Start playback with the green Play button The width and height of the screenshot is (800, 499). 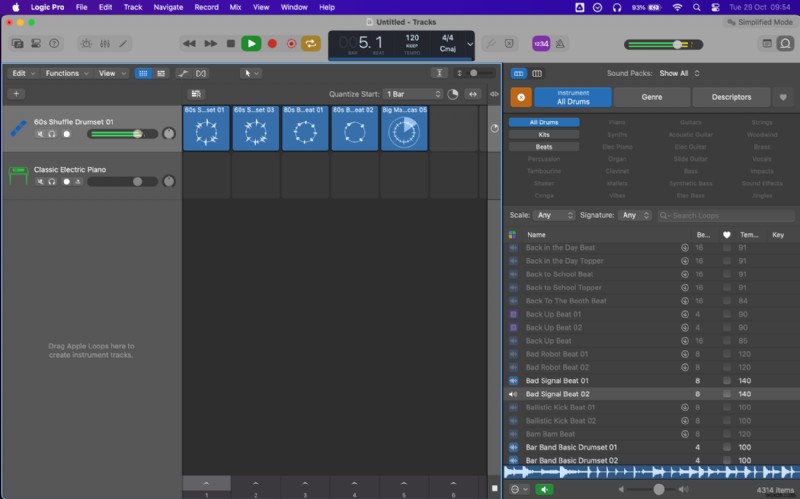click(x=251, y=44)
